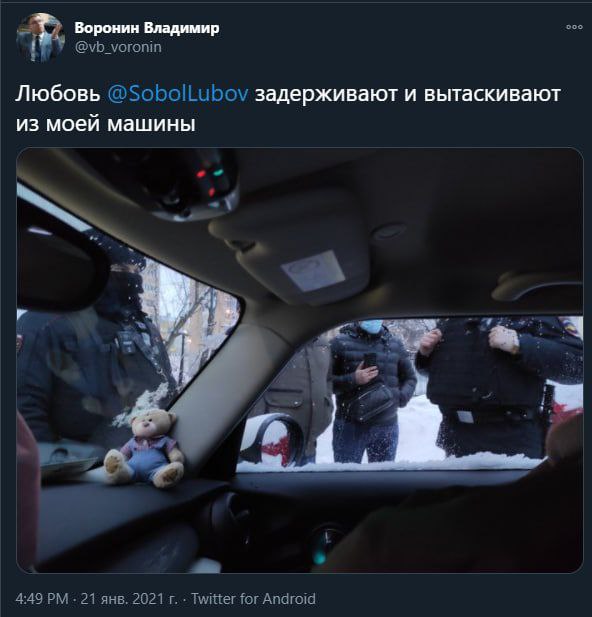Click the words задерживают и вытаскивают

point(407,94)
